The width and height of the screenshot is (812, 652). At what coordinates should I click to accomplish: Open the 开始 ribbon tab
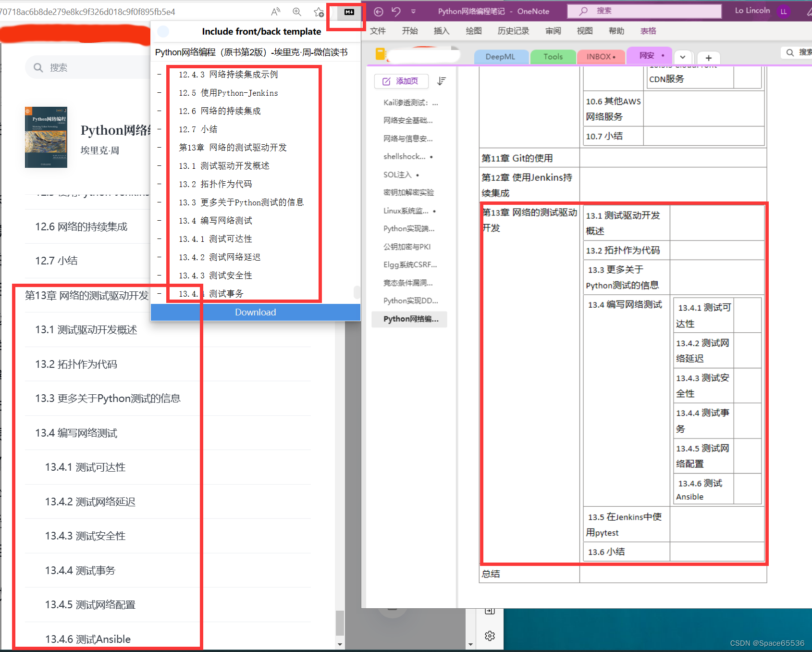point(410,31)
